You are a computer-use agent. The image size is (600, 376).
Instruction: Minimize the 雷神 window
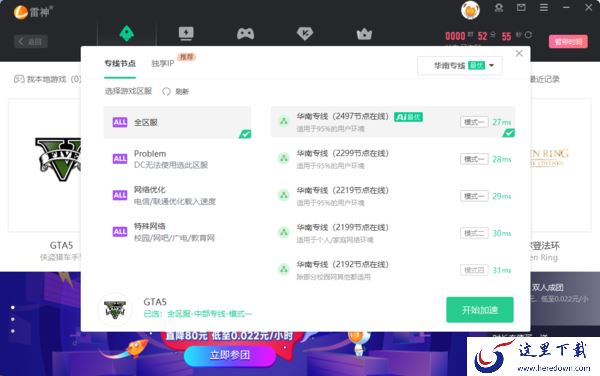[566, 8]
